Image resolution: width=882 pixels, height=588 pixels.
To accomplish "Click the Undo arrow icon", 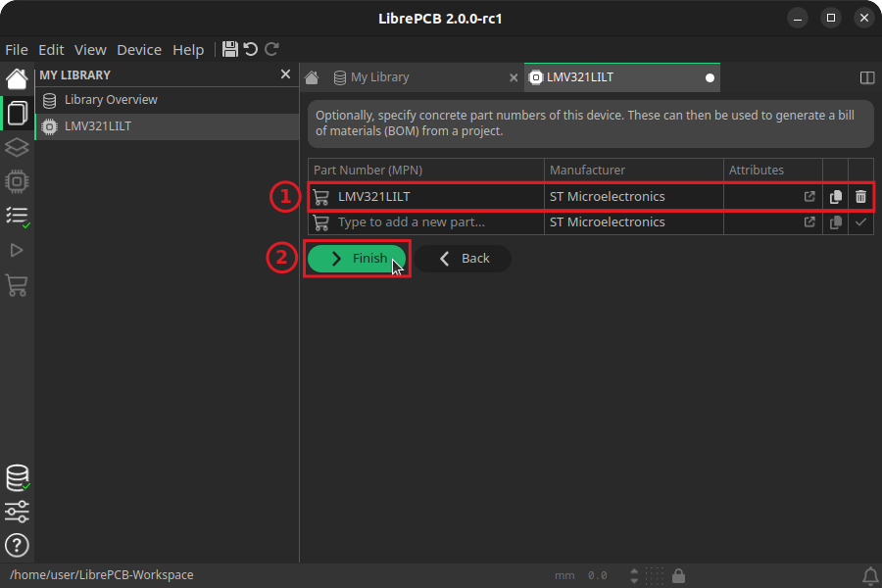I will click(x=251, y=49).
